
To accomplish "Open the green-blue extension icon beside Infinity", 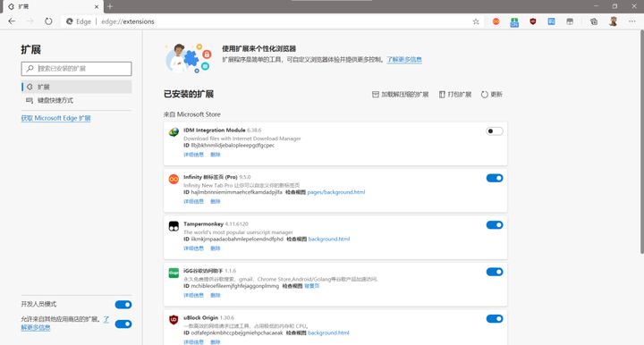I will (514, 21).
